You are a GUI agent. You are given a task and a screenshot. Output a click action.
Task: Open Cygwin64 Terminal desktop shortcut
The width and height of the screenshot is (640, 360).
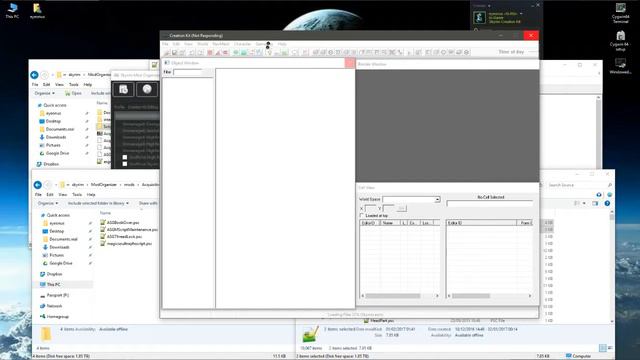coord(620,13)
